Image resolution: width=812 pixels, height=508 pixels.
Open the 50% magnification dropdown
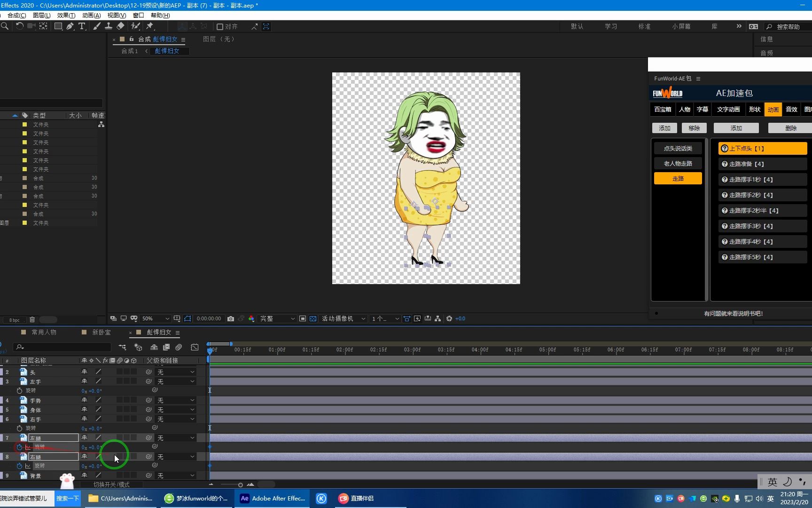(156, 319)
